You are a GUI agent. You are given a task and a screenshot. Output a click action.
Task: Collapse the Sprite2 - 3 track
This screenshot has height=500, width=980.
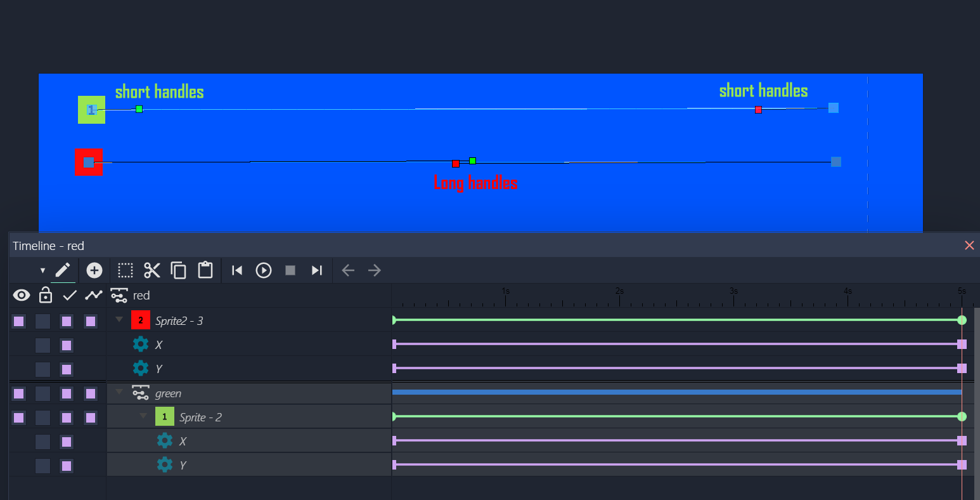click(119, 320)
